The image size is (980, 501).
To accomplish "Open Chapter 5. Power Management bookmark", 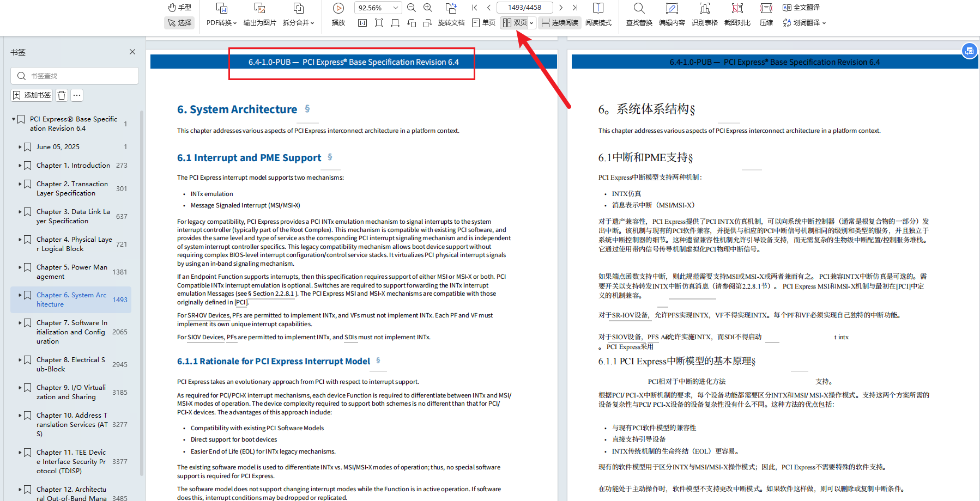I will coord(72,272).
